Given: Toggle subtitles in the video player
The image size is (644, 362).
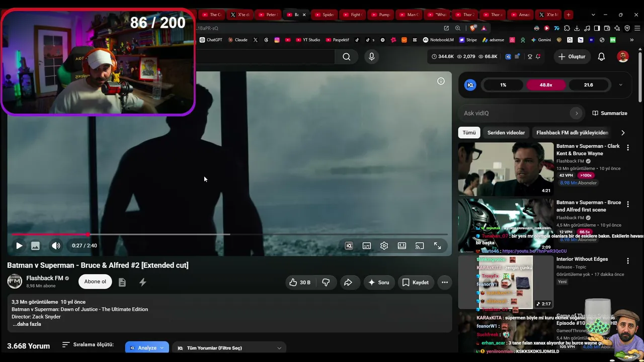Looking at the screenshot, I should coord(367,246).
